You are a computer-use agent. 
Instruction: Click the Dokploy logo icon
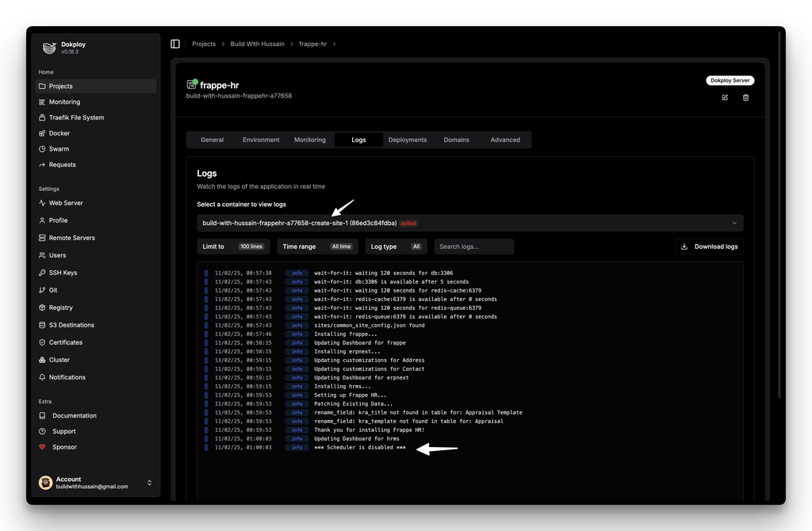tap(49, 48)
